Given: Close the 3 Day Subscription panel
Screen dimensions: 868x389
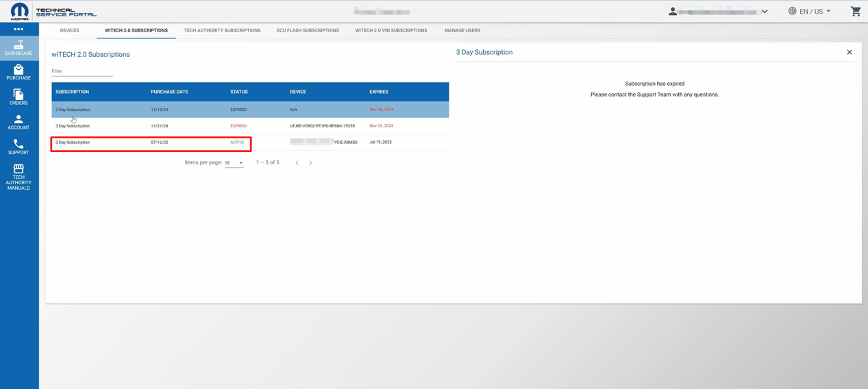Looking at the screenshot, I should click(x=850, y=52).
